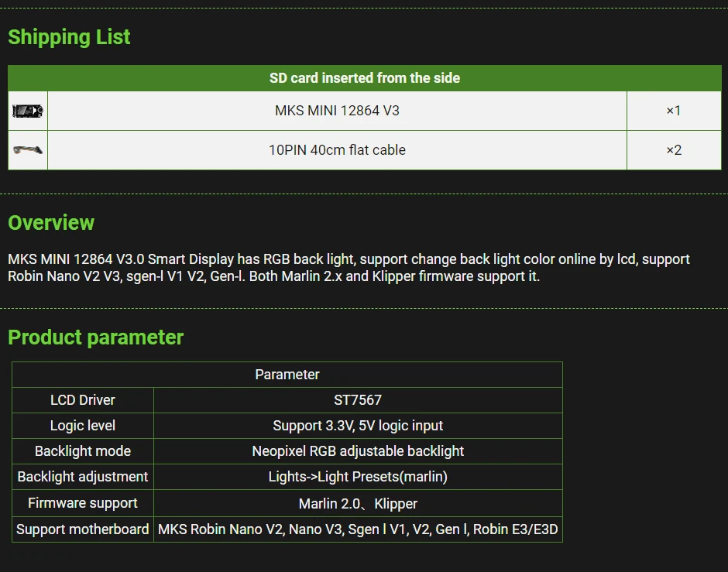Viewport: 728px width, 572px height.
Task: Click the Product parameter heading
Action: (95, 337)
